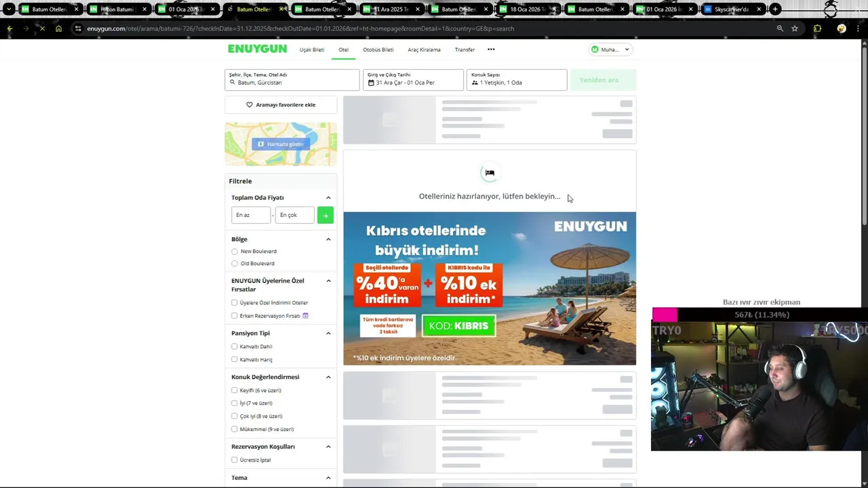
Task: Click the browser home icon
Action: click(x=58, y=28)
